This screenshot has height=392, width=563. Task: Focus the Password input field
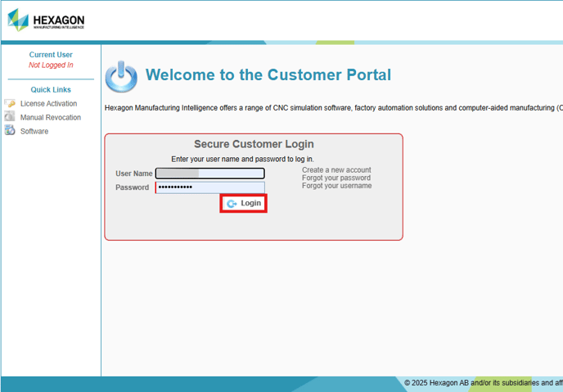pos(210,187)
